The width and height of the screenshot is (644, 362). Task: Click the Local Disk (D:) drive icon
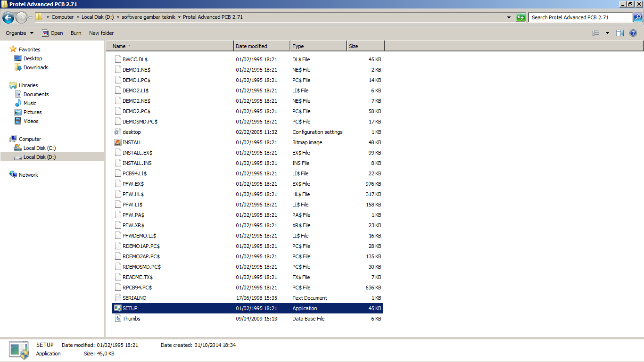pyautogui.click(x=18, y=157)
